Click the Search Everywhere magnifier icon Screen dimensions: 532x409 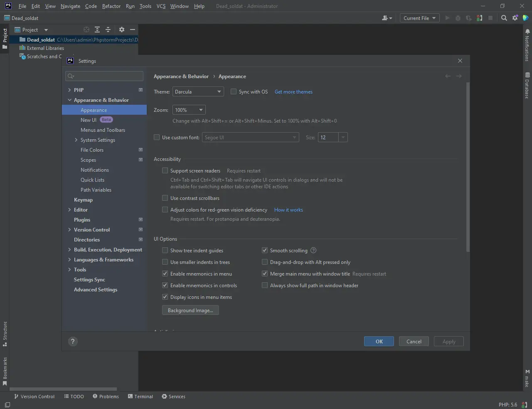click(504, 18)
